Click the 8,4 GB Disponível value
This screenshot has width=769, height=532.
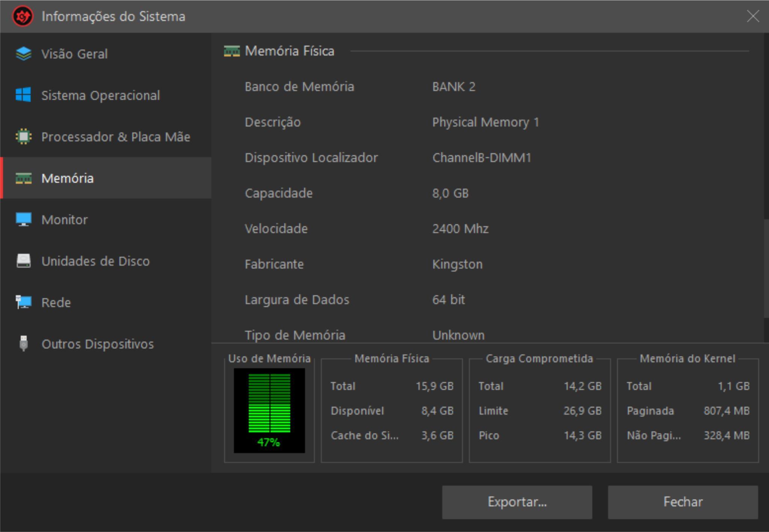(x=437, y=411)
